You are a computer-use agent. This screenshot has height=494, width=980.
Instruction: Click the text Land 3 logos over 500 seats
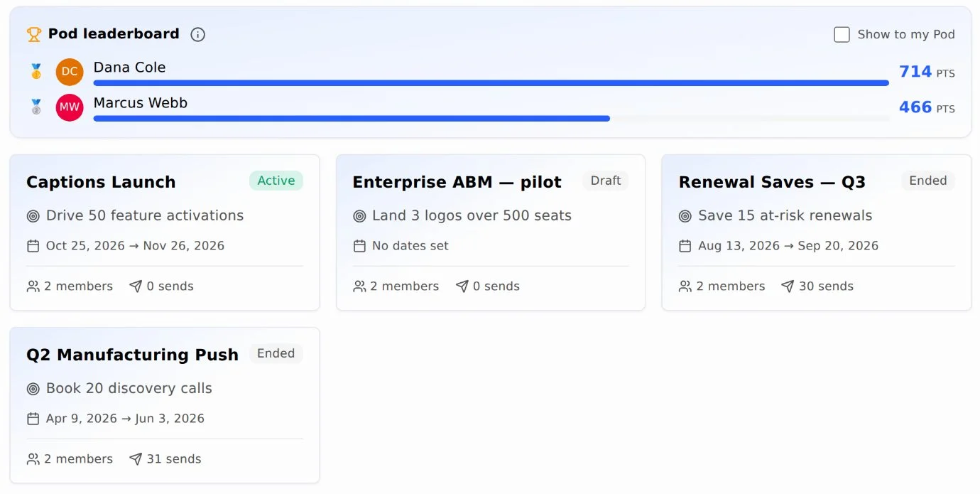(x=472, y=215)
